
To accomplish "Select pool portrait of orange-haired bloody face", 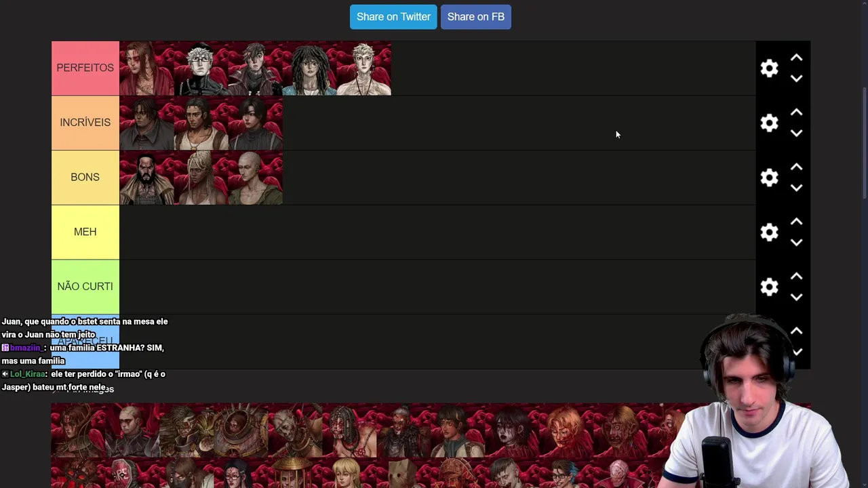I will coord(567,430).
